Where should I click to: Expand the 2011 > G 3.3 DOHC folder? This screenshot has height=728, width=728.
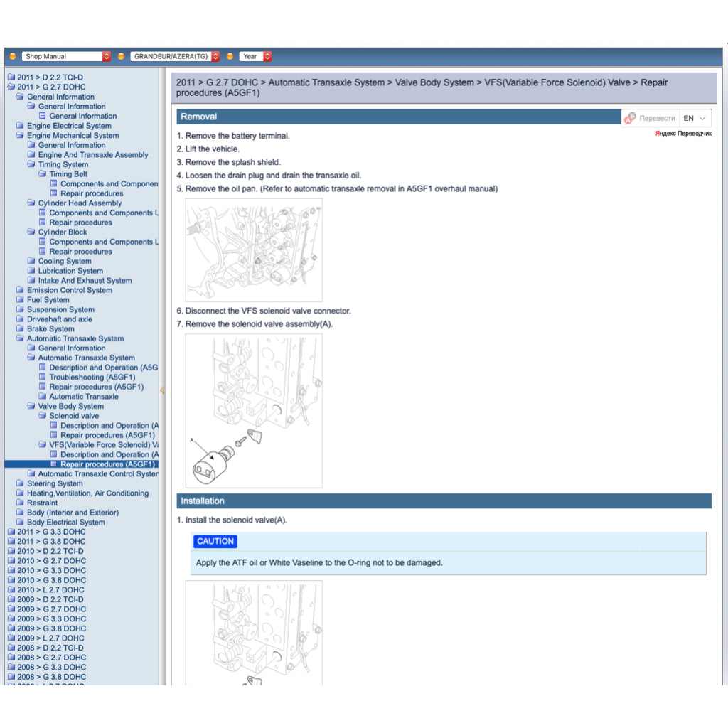[10, 532]
